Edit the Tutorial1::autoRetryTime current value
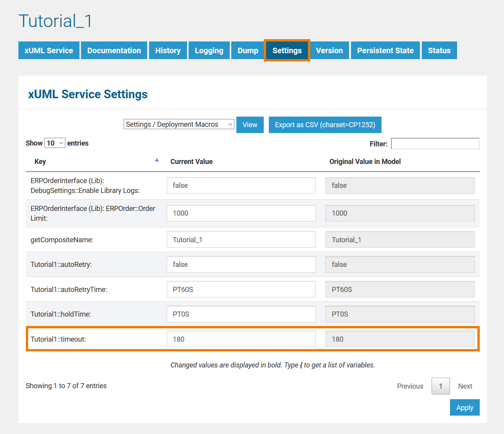This screenshot has width=504, height=434. pyautogui.click(x=241, y=290)
